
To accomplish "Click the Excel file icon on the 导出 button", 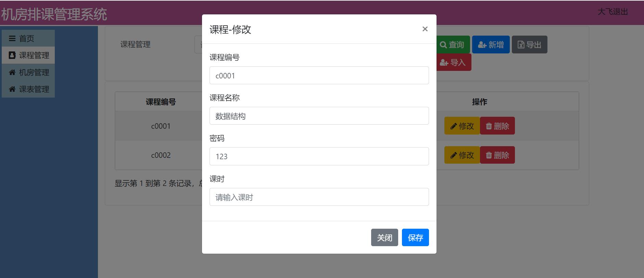I will pyautogui.click(x=521, y=45).
